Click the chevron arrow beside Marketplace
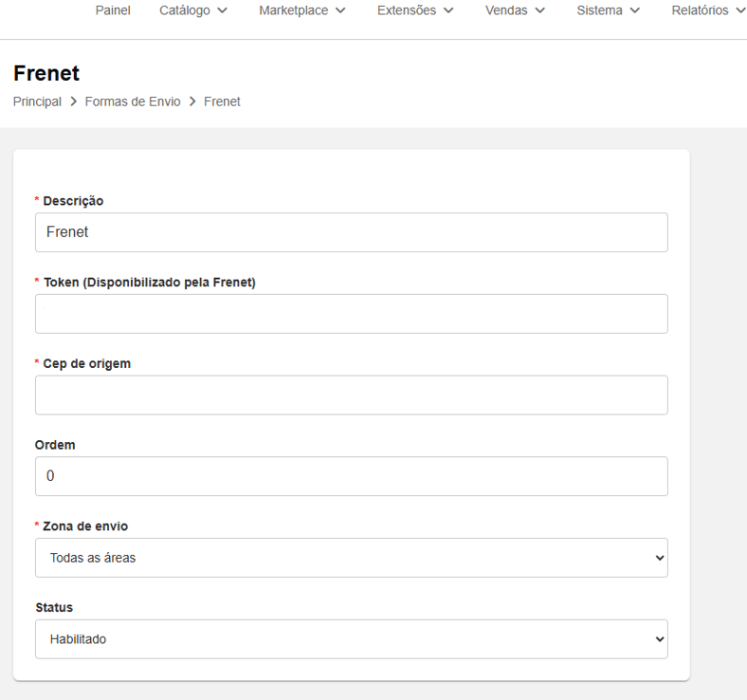 340,11
